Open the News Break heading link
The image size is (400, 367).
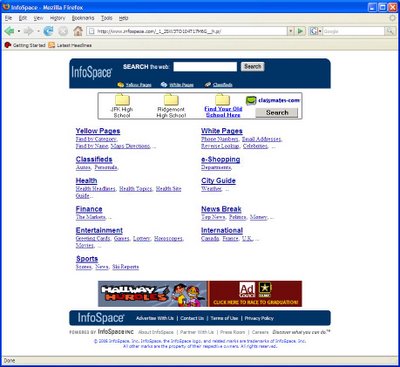point(221,209)
